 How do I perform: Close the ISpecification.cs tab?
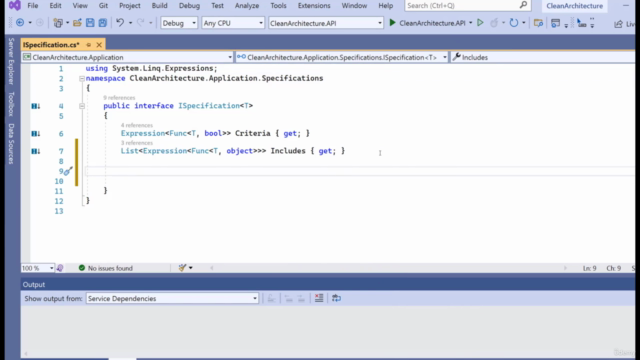click(x=99, y=44)
